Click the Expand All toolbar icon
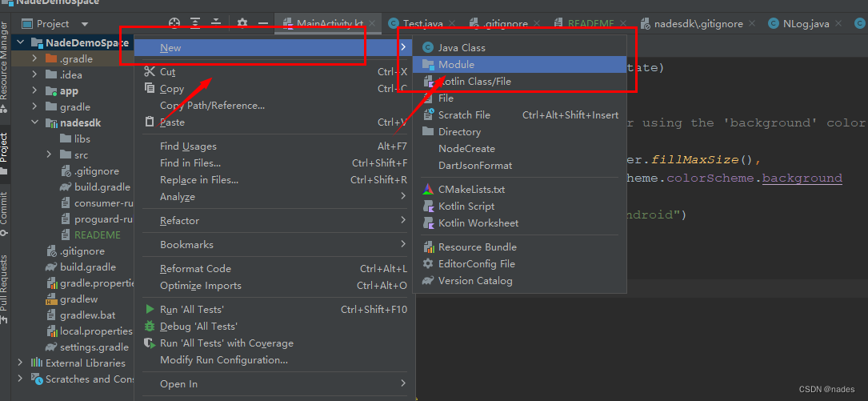This screenshot has height=401, width=868. (195, 23)
